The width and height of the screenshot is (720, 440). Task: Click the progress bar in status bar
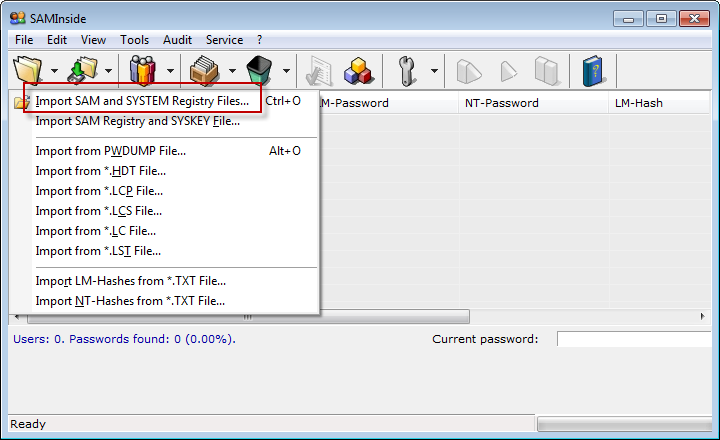624,424
